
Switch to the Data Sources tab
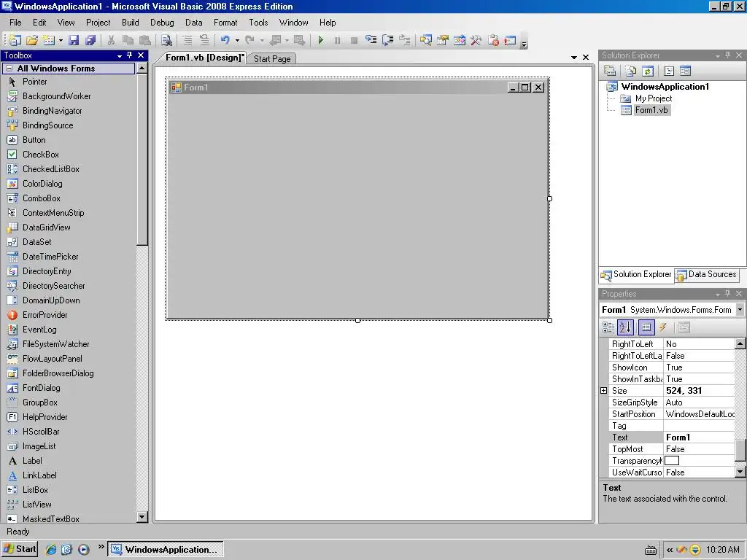tap(706, 274)
